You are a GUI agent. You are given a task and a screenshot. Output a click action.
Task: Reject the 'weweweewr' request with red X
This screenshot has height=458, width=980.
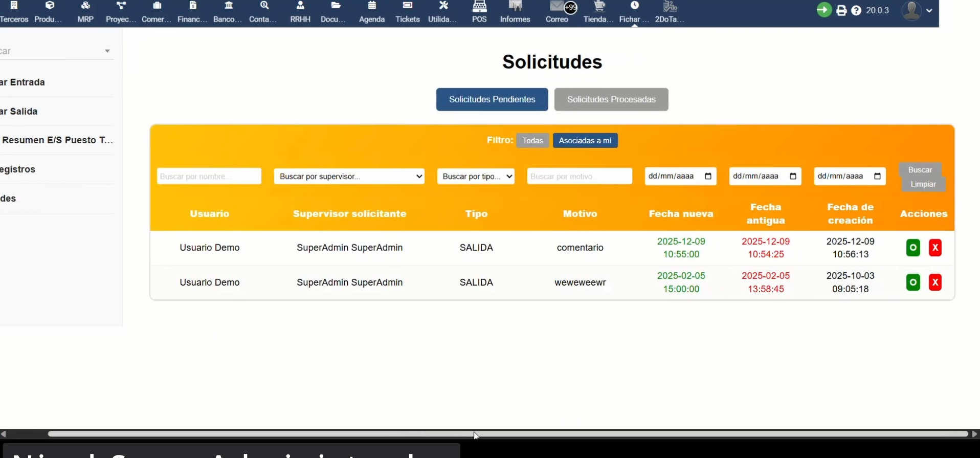pyautogui.click(x=935, y=282)
